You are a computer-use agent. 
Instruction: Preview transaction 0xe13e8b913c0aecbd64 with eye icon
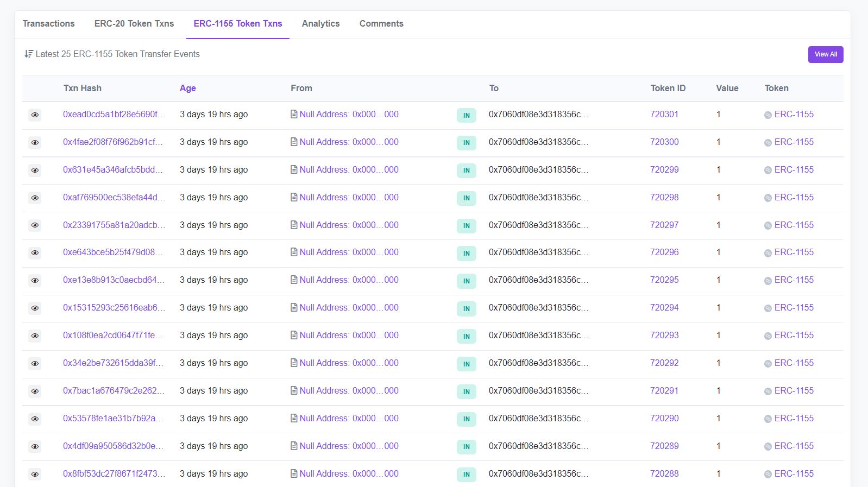(35, 281)
